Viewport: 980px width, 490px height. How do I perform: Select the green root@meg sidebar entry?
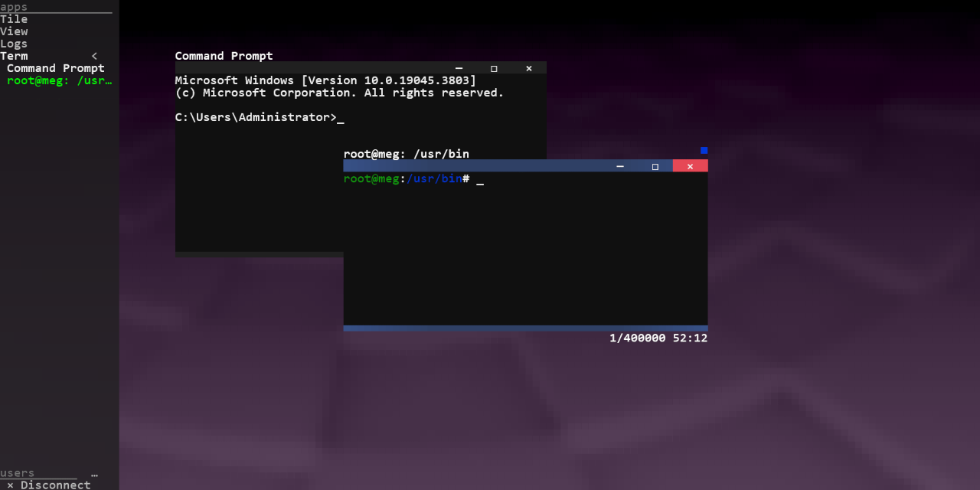(x=60, y=80)
